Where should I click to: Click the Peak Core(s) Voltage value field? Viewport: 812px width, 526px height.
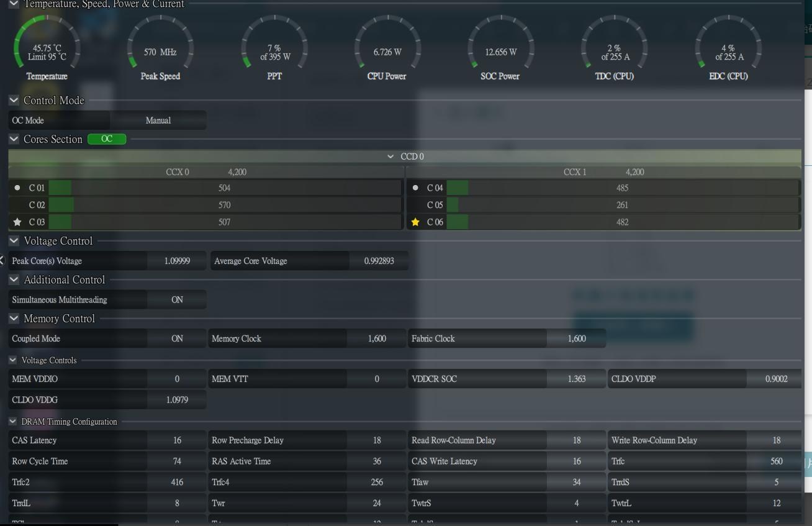pyautogui.click(x=177, y=261)
